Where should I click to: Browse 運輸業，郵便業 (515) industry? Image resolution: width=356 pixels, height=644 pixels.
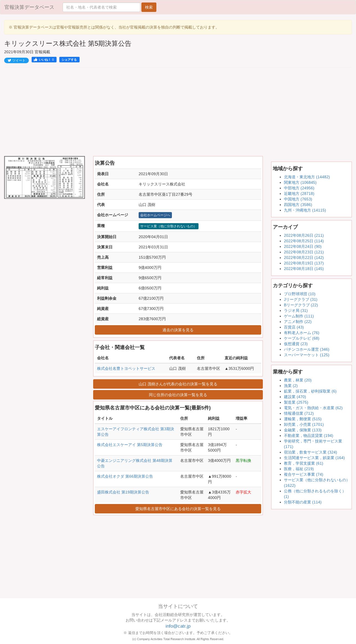(303, 419)
